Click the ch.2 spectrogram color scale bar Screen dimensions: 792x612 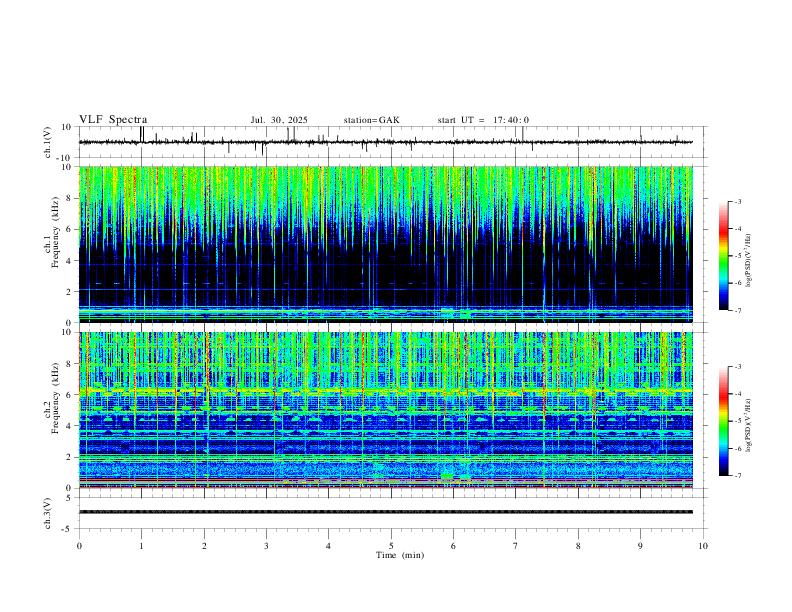point(723,421)
